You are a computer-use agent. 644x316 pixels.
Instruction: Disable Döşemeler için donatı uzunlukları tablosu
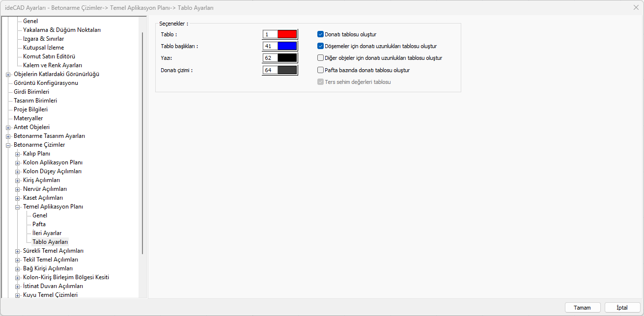[x=320, y=46]
